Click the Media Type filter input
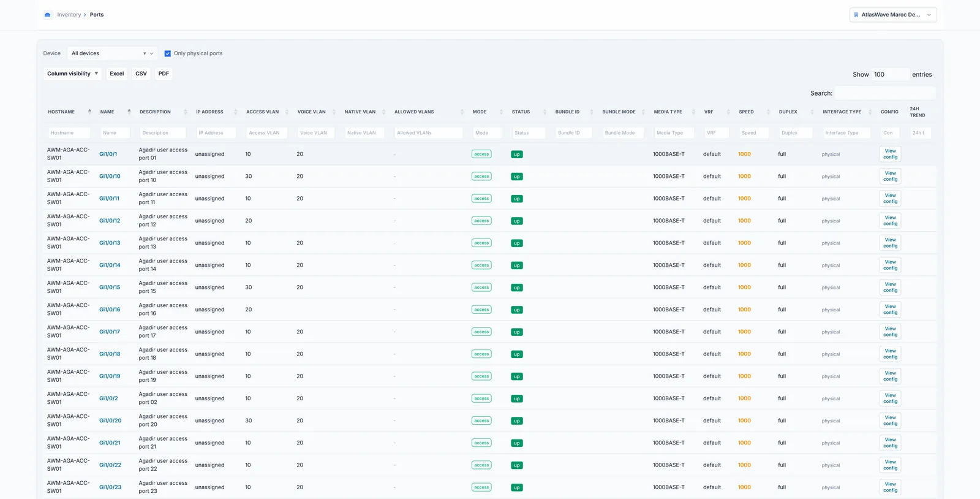980x499 pixels. coord(674,132)
